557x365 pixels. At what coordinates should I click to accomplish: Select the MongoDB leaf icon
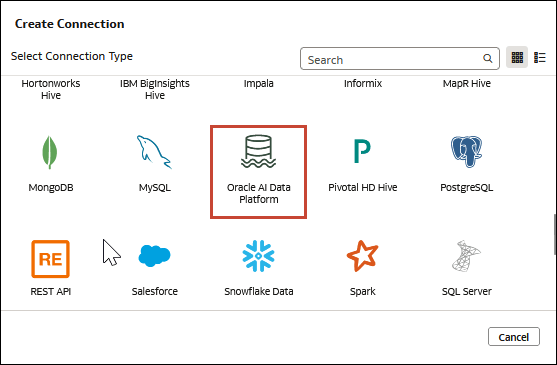point(50,152)
